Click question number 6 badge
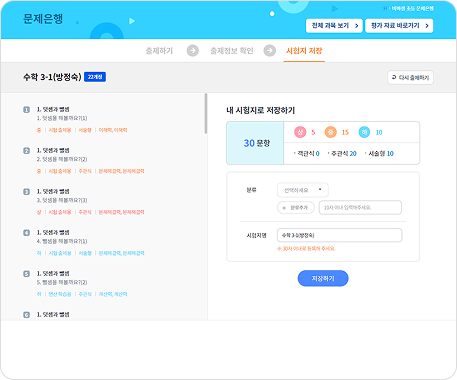This screenshot has width=457, height=380. 26,315
